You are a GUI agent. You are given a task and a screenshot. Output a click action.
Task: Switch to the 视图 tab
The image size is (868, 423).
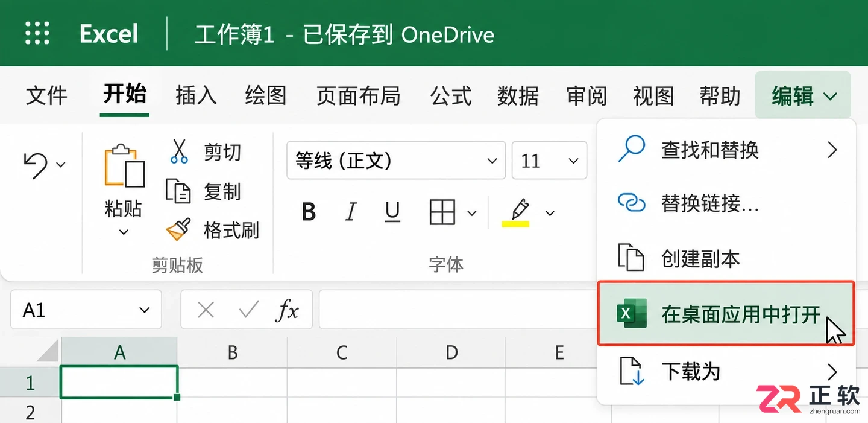point(653,95)
